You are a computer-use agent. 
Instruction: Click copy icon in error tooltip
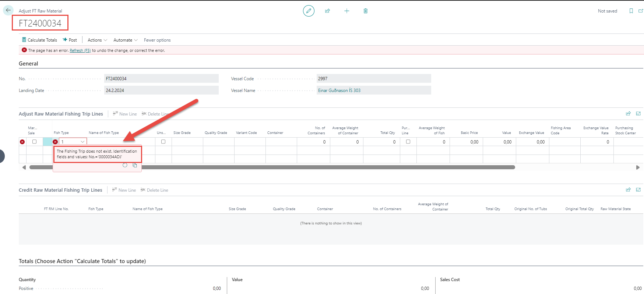(x=135, y=165)
